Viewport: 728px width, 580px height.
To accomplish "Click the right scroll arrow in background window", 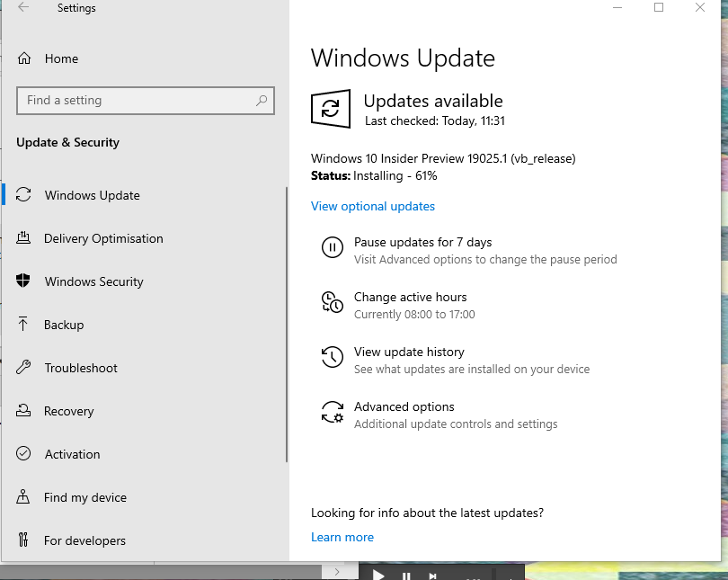I will coord(337,572).
